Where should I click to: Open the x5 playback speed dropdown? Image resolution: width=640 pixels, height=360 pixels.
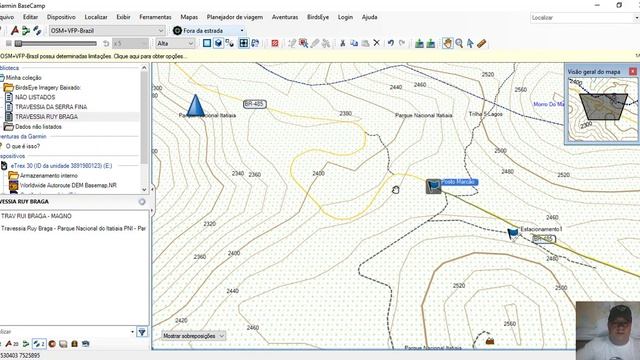point(130,43)
